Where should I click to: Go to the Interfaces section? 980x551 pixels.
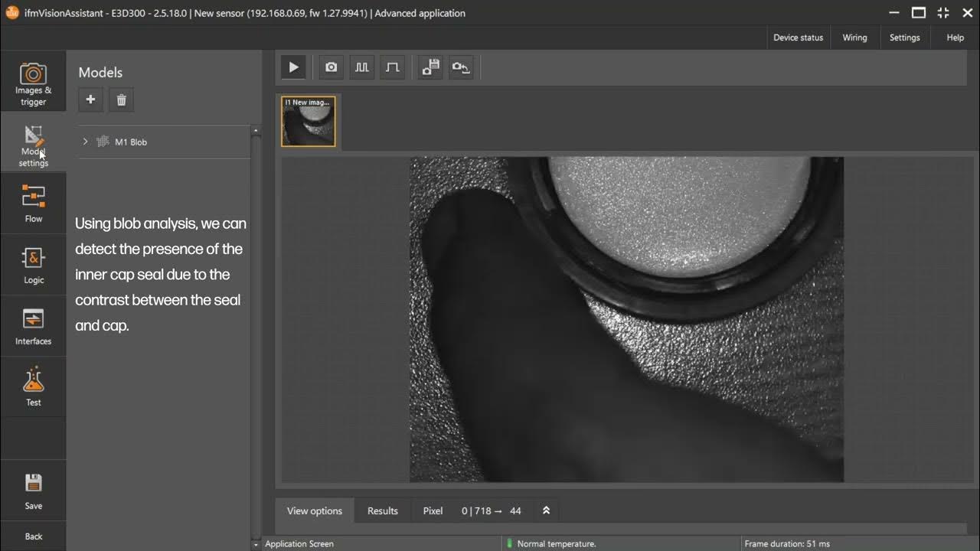(x=33, y=326)
